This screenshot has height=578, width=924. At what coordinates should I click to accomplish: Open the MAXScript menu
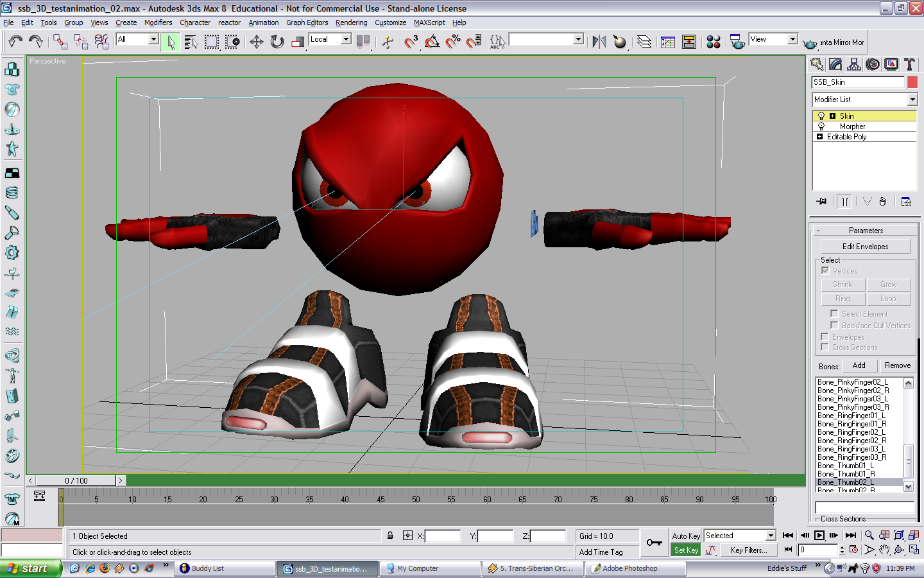coord(429,22)
